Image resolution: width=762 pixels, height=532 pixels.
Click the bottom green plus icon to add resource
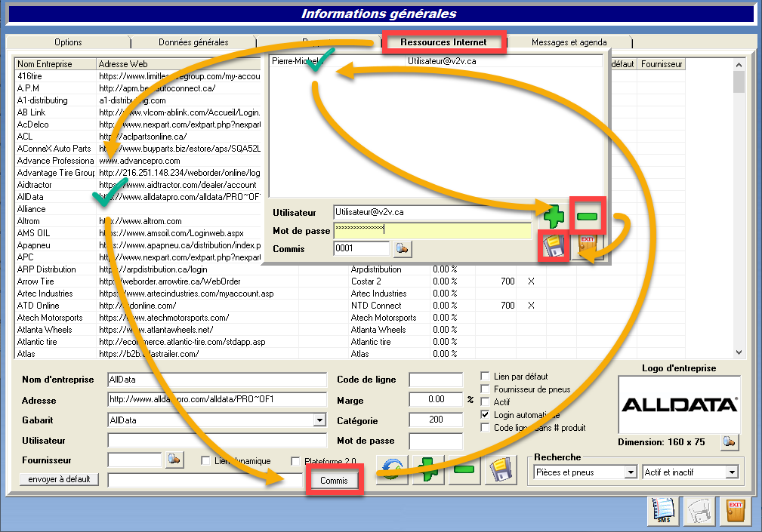click(x=427, y=470)
